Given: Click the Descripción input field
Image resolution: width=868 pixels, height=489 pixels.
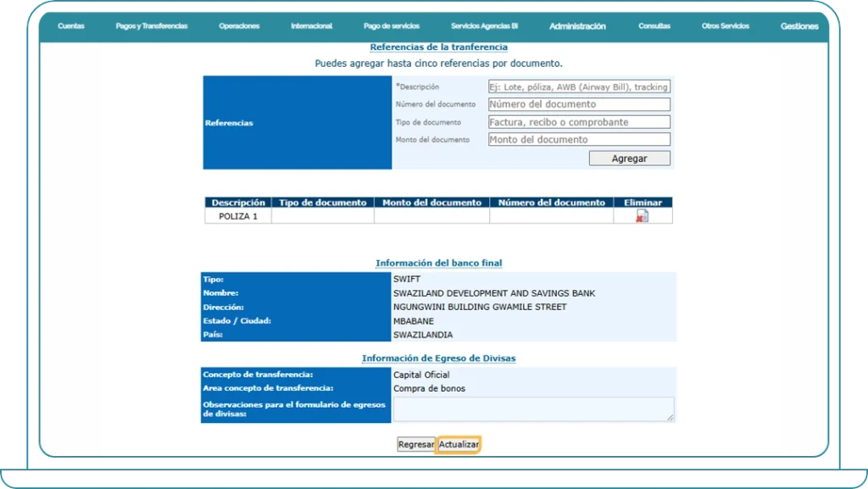Looking at the screenshot, I should (579, 86).
